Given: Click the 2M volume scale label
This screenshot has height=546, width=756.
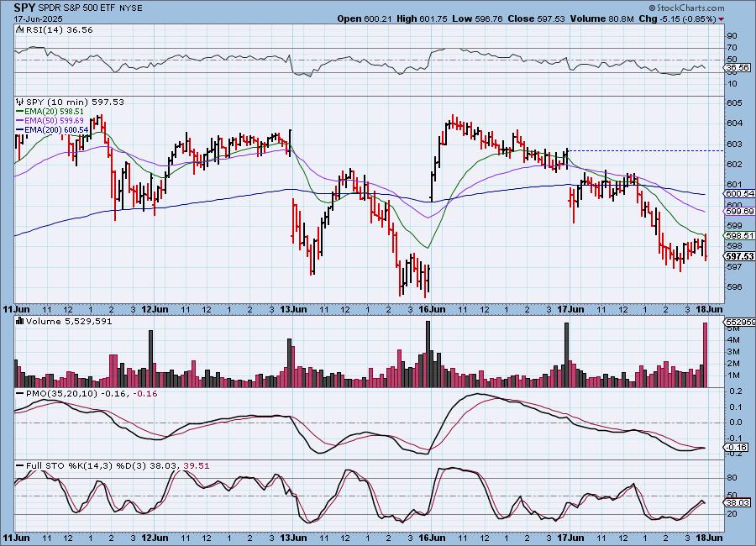Looking at the screenshot, I should 733,364.
